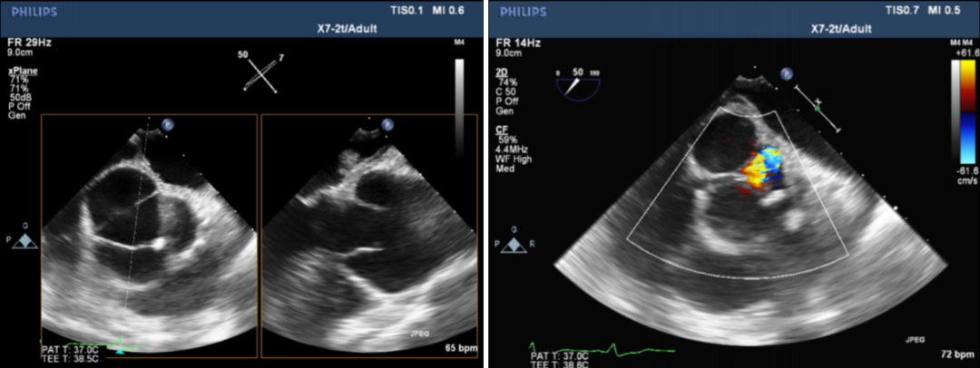Viewport: 980px width, 368px height.
Task: Select the CF color flow label
Action: point(502,130)
